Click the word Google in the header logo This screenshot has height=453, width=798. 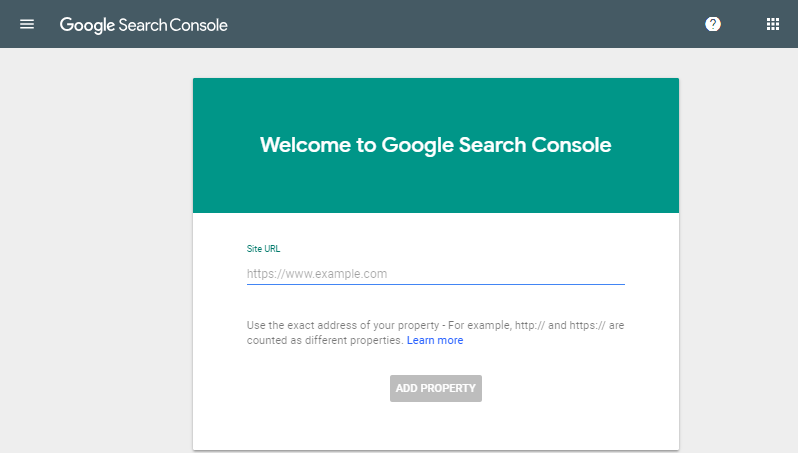[87, 24]
